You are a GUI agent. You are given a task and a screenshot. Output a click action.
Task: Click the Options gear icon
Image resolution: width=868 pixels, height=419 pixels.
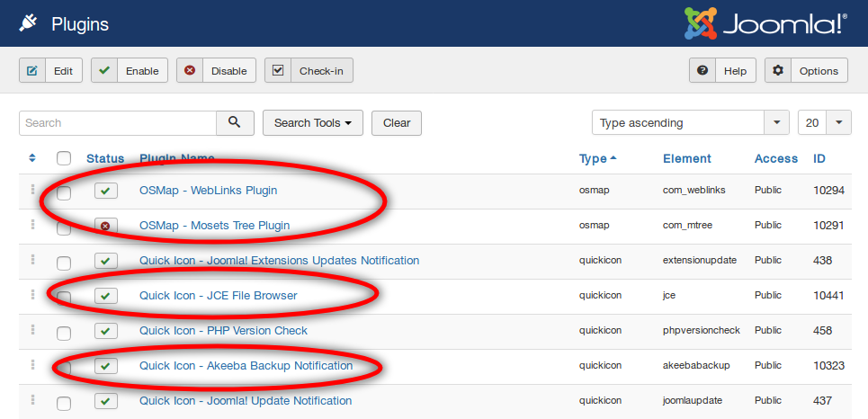[x=778, y=71]
